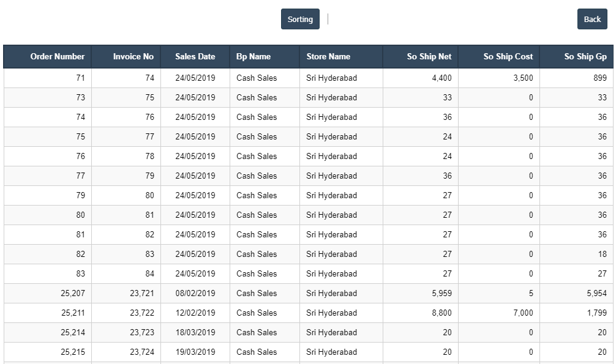Click the So Ship Net header
616x364 pixels.
pos(429,56)
